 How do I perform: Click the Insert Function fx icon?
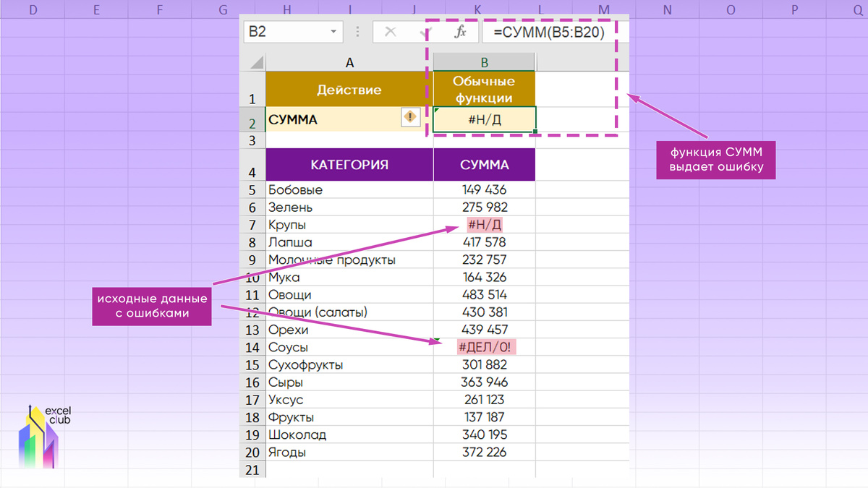tap(460, 32)
